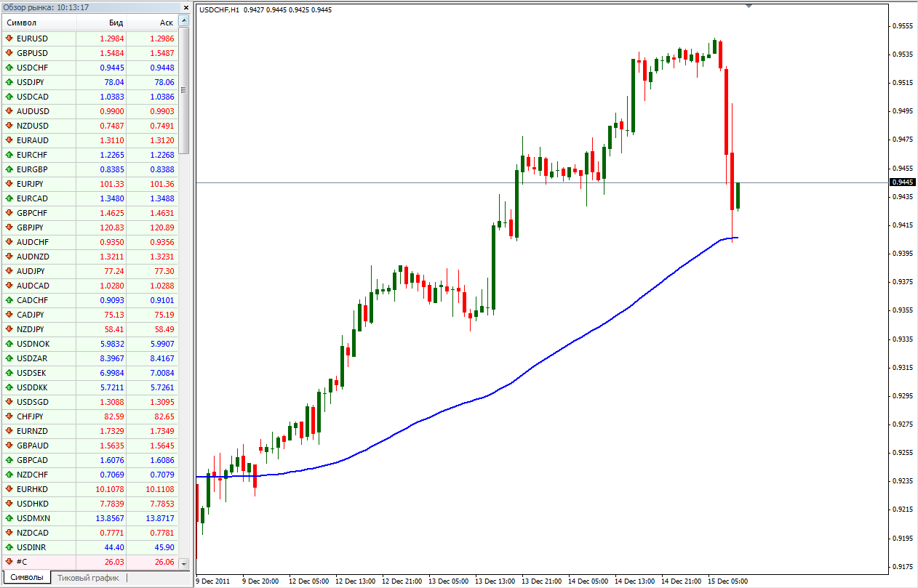918x588 pixels.
Task: Click the red down-arrow icon beside EURHKD
Action: click(9, 489)
